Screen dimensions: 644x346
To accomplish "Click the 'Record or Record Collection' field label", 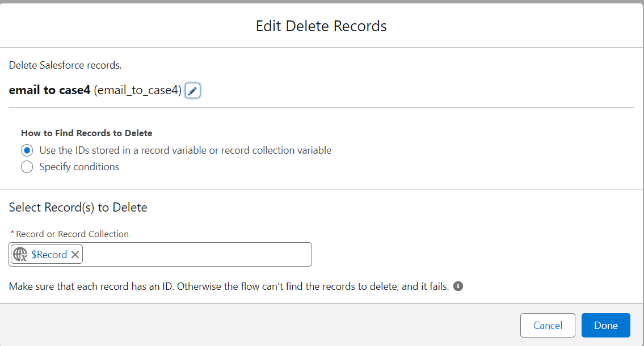I will (x=72, y=234).
